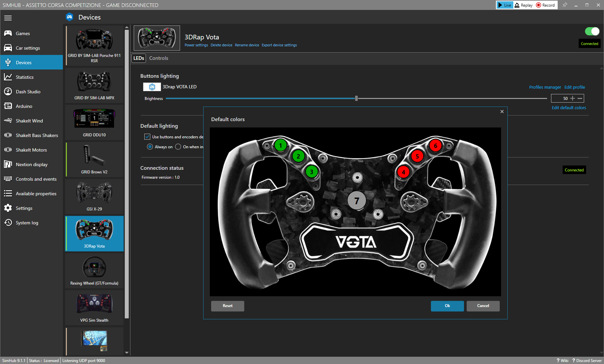Select the On when in game radio option
604x364 pixels.
[178, 147]
